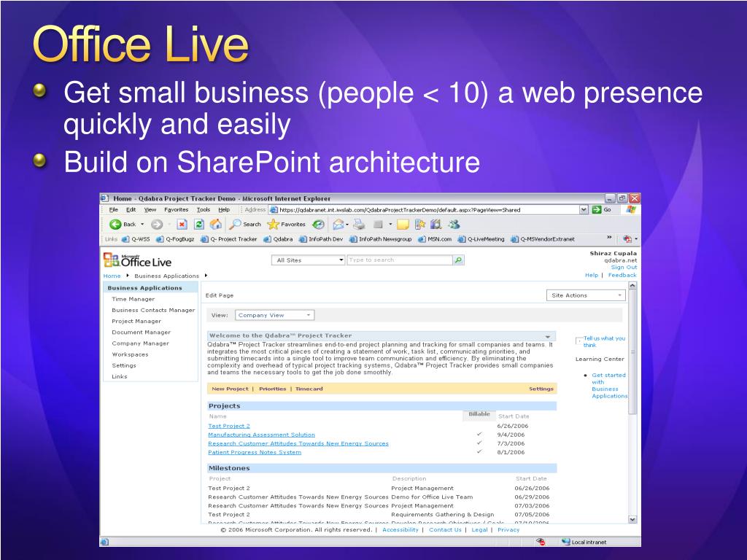Click the grey Edit toolbar icon

click(x=378, y=225)
